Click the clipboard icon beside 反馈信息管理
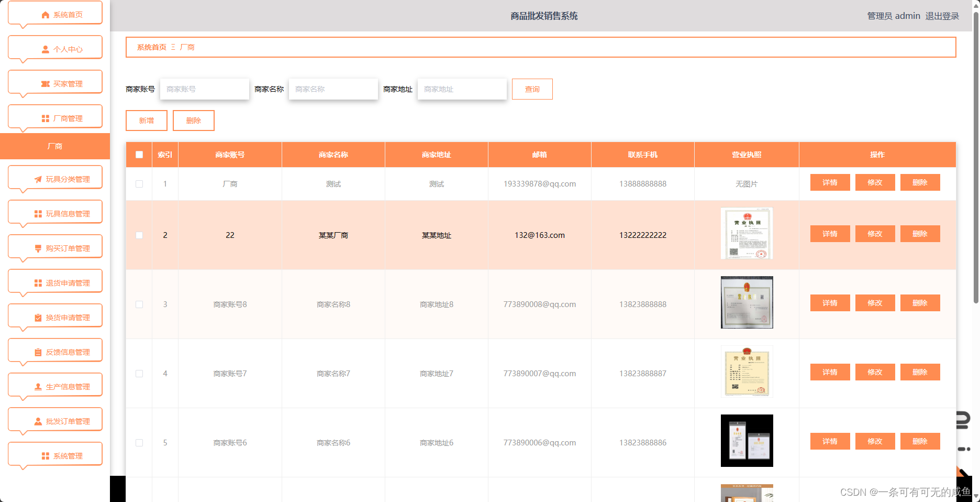This screenshot has height=502, width=980. (38, 352)
